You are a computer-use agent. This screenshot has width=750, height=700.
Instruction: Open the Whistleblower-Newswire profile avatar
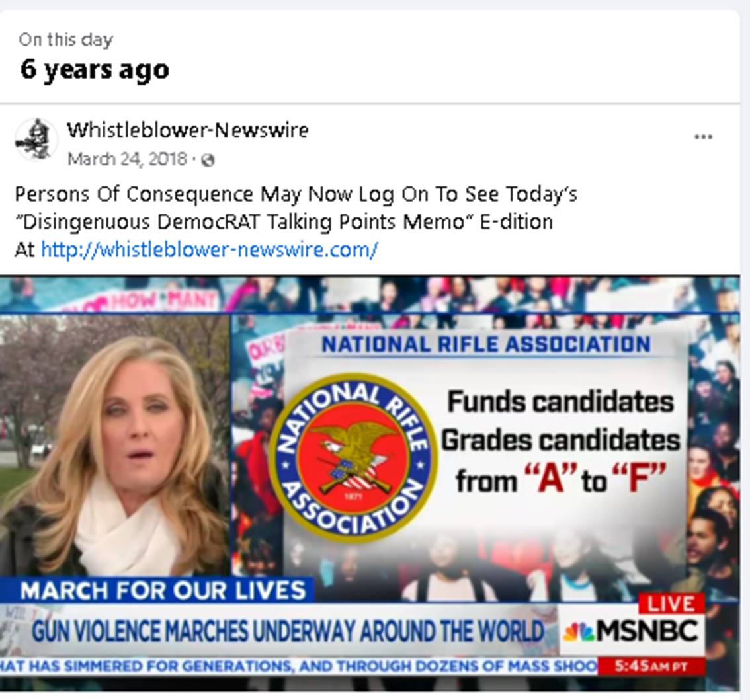tap(36, 139)
